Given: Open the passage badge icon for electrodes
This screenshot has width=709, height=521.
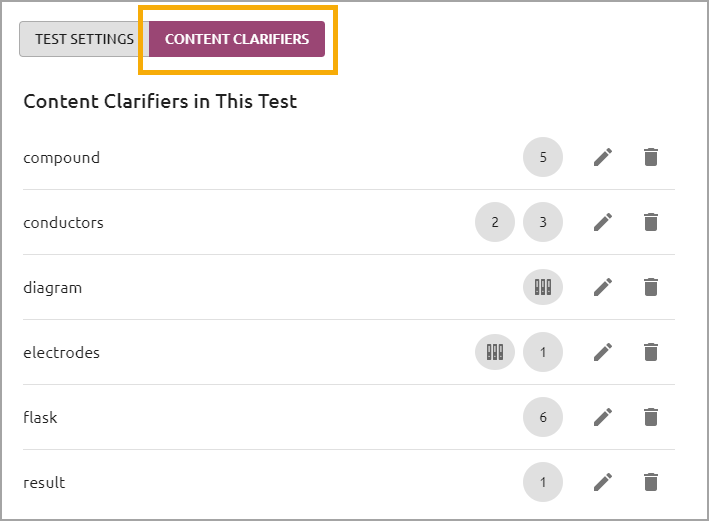Looking at the screenshot, I should (x=495, y=352).
